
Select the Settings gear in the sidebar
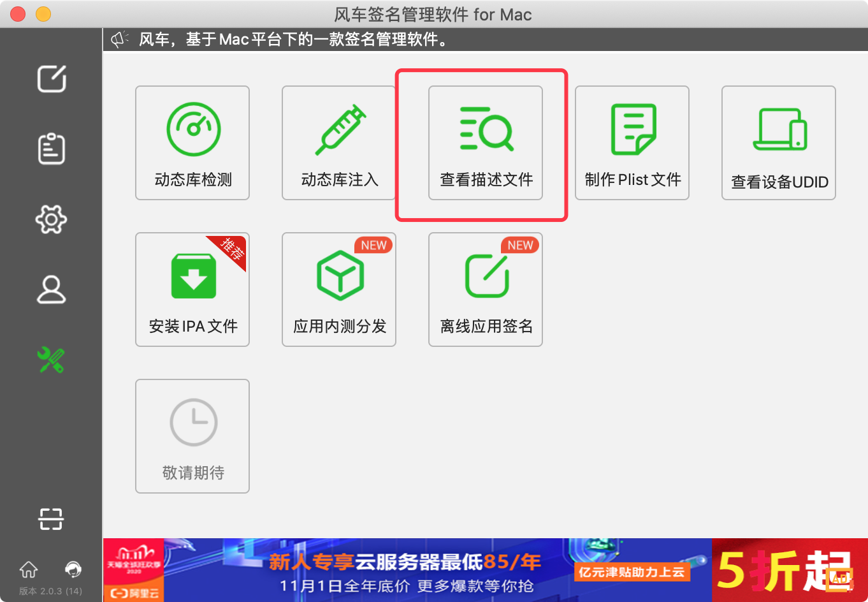(x=50, y=219)
